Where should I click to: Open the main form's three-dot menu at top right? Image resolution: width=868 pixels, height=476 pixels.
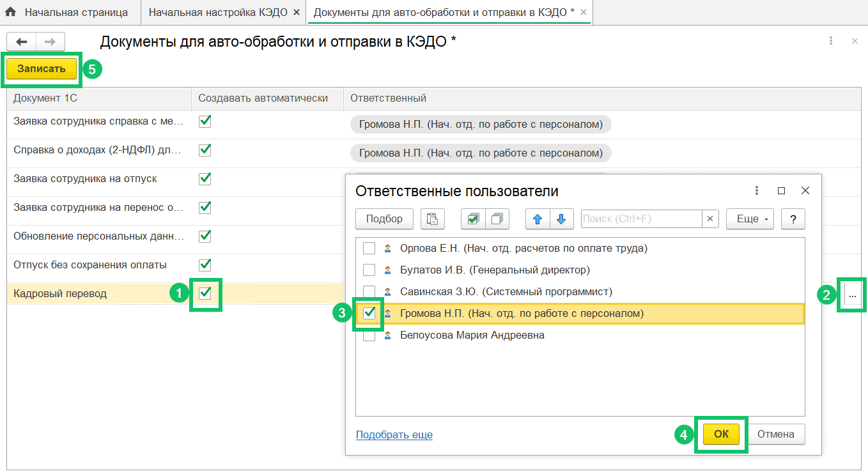pyautogui.click(x=831, y=41)
